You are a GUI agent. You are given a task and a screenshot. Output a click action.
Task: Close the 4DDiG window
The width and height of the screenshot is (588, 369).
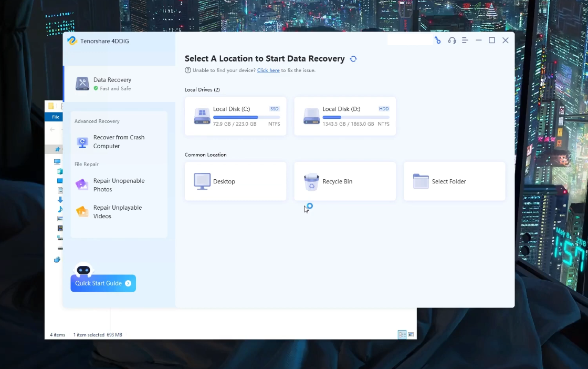click(x=506, y=40)
